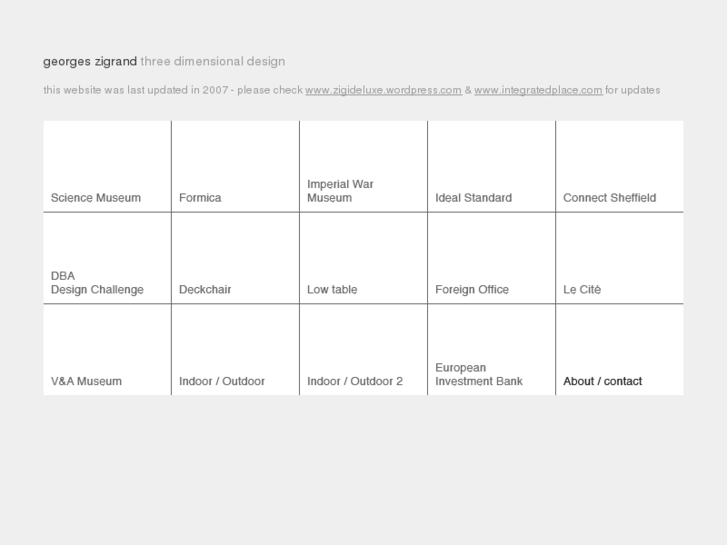This screenshot has width=727, height=545.
Task: View the V&A Museum project
Action: pyautogui.click(x=86, y=381)
